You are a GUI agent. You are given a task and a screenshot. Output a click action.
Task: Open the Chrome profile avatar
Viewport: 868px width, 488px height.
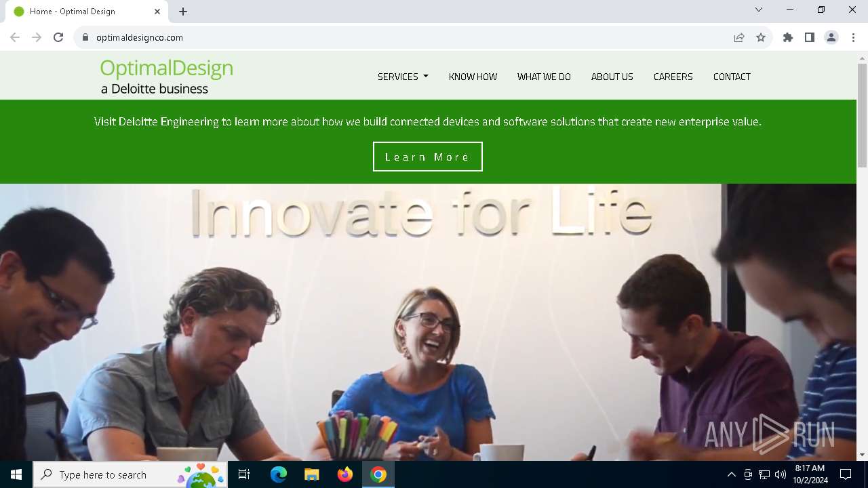[x=831, y=37]
